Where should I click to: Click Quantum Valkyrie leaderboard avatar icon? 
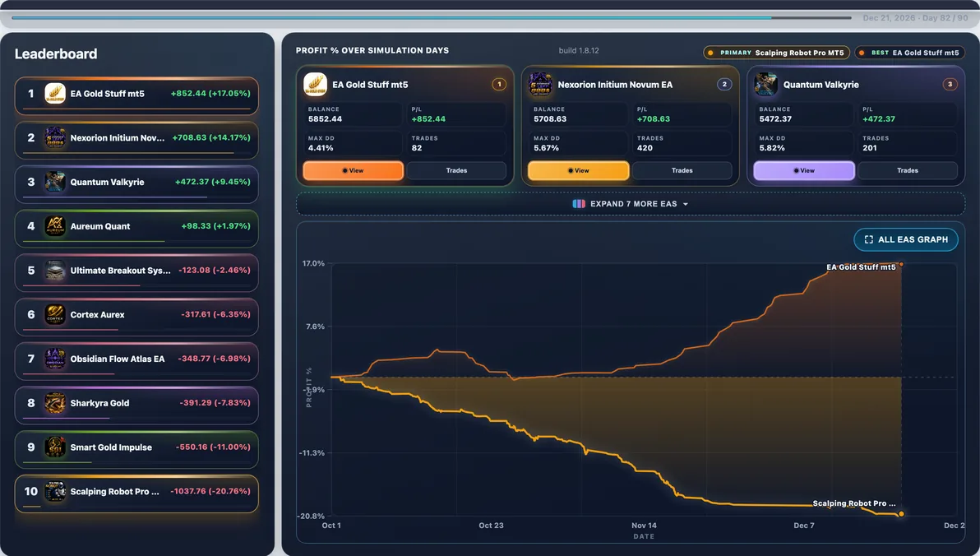[x=55, y=182]
